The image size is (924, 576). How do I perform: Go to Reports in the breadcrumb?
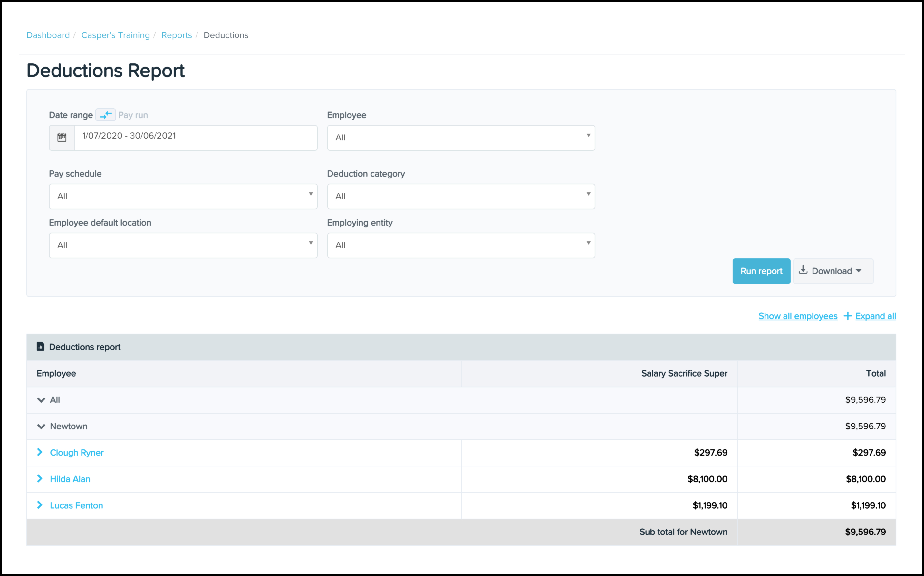point(176,35)
